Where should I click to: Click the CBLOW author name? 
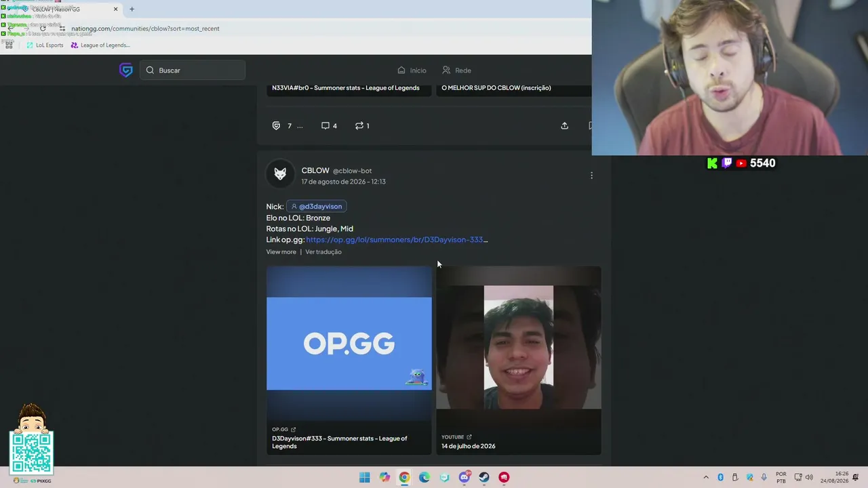coord(315,171)
